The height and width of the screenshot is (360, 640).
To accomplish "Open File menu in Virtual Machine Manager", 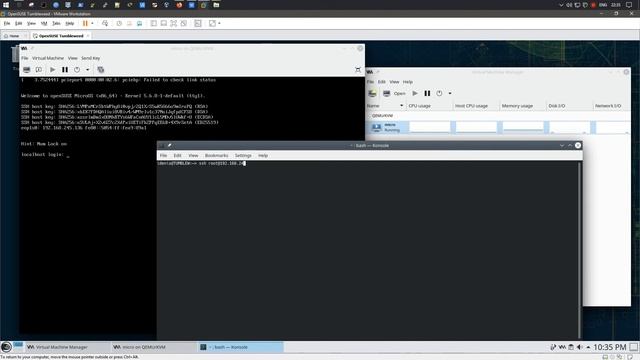I will pyautogui.click(x=370, y=82).
